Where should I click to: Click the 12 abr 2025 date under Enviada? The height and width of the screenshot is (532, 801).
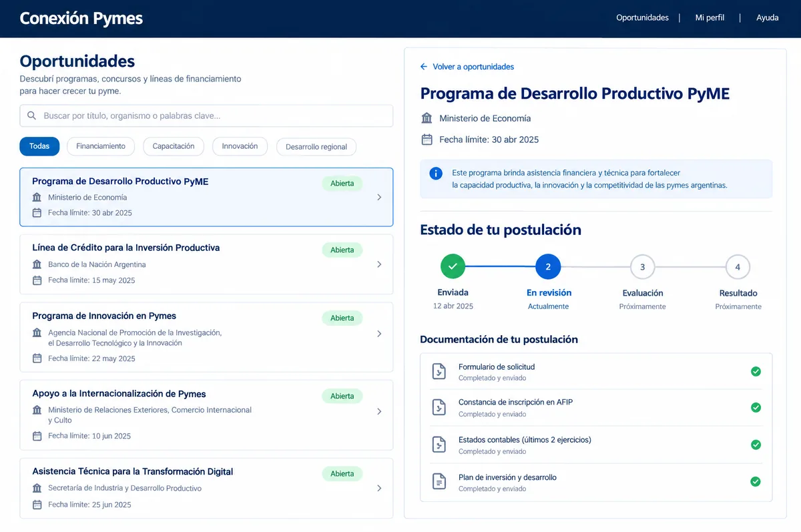(x=453, y=306)
